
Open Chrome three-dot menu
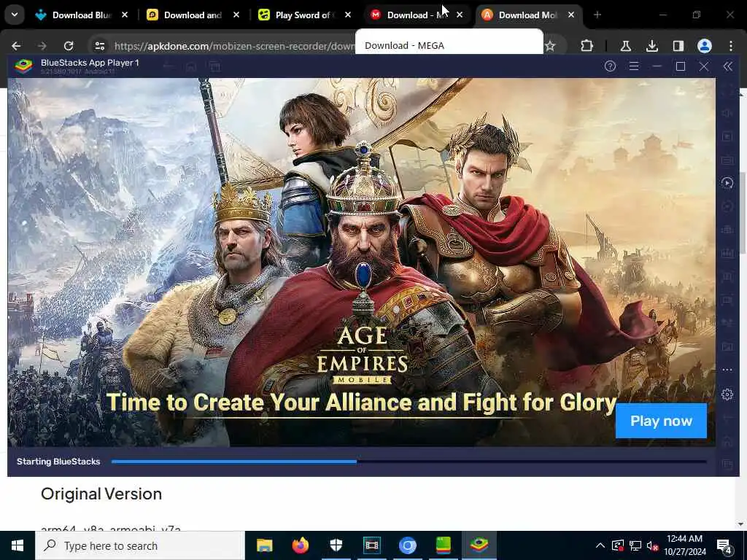point(731,46)
